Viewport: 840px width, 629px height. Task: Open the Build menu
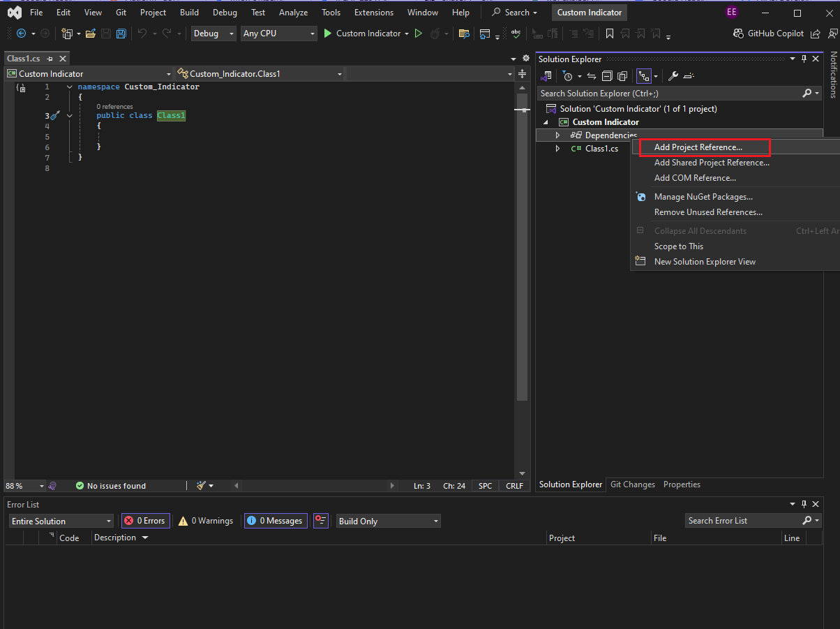click(x=189, y=13)
